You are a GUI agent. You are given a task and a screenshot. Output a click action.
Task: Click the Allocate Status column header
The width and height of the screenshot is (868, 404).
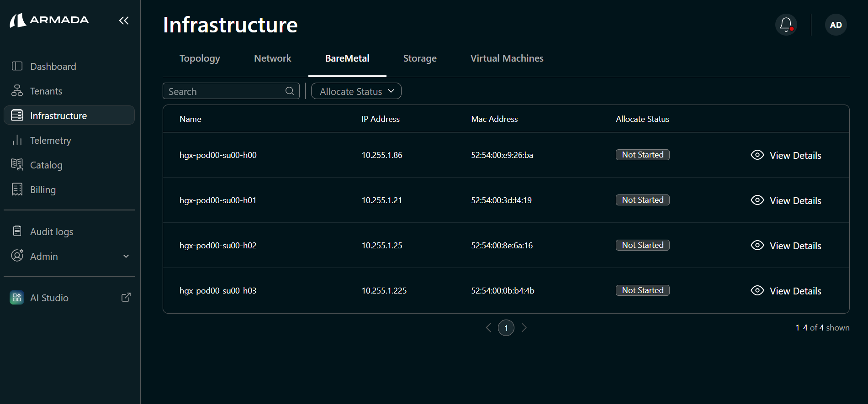[x=642, y=119]
